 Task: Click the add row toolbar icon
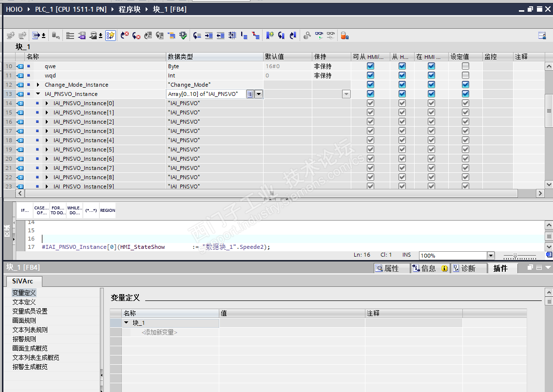(x=22, y=35)
